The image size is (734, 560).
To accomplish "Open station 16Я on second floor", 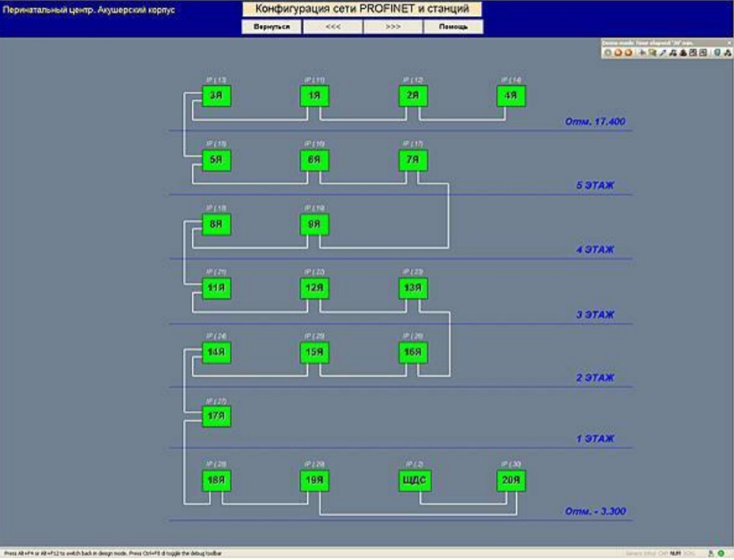I will click(x=413, y=353).
